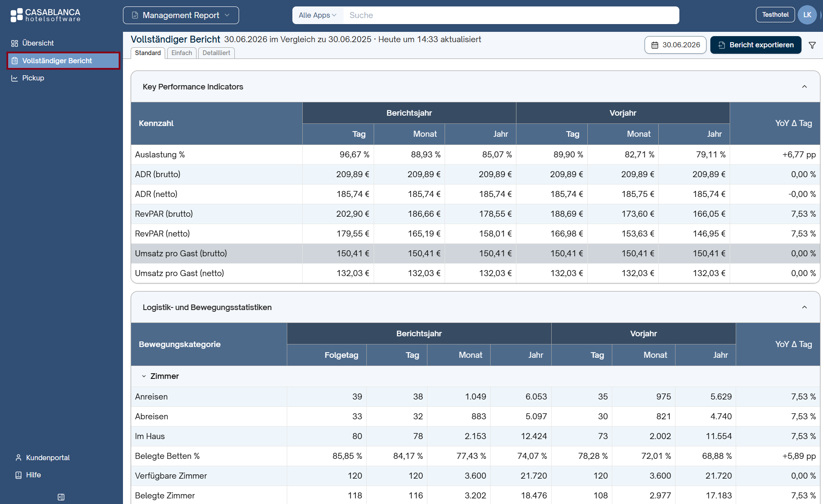Collapse the Zimmer group row
Screen dimensions: 823x504
[144, 376]
